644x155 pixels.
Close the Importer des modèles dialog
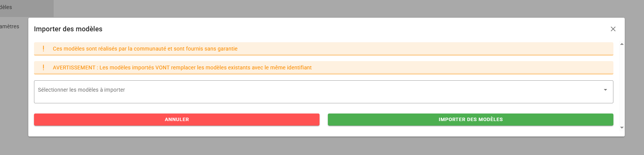pyautogui.click(x=613, y=29)
